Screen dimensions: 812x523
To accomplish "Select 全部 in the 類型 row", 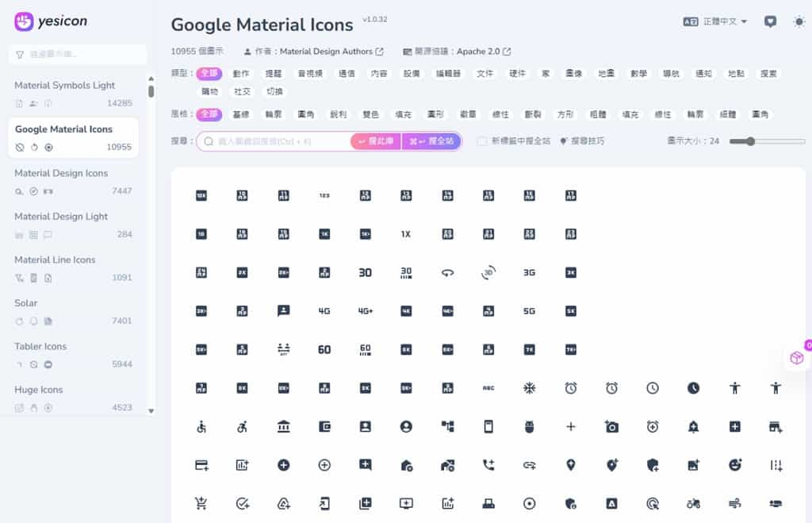I will click(209, 74).
